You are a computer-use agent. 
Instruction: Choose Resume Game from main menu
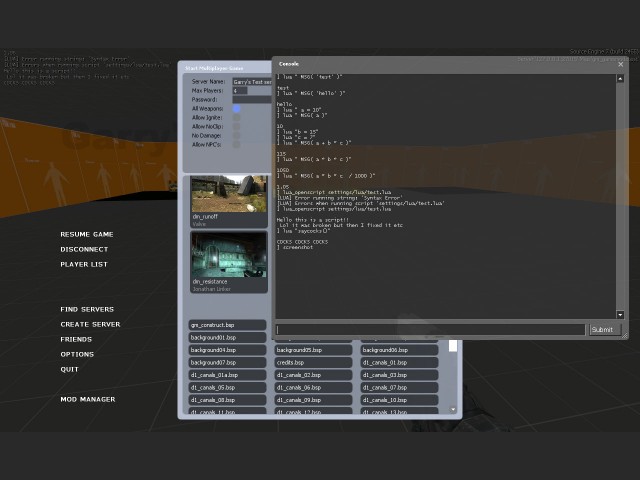[87, 234]
